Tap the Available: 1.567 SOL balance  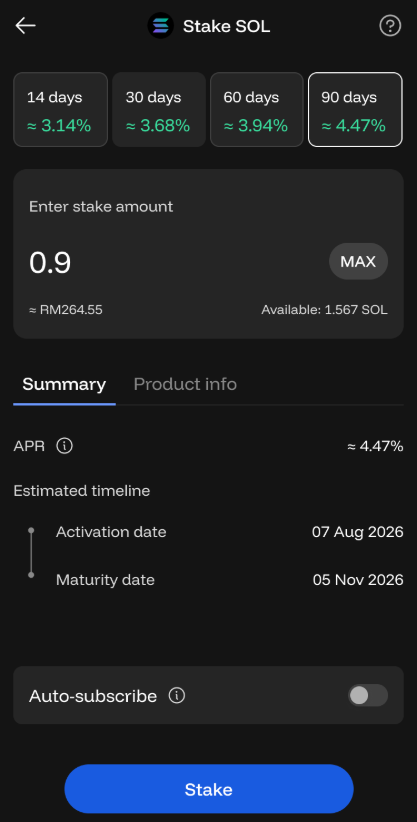click(325, 310)
